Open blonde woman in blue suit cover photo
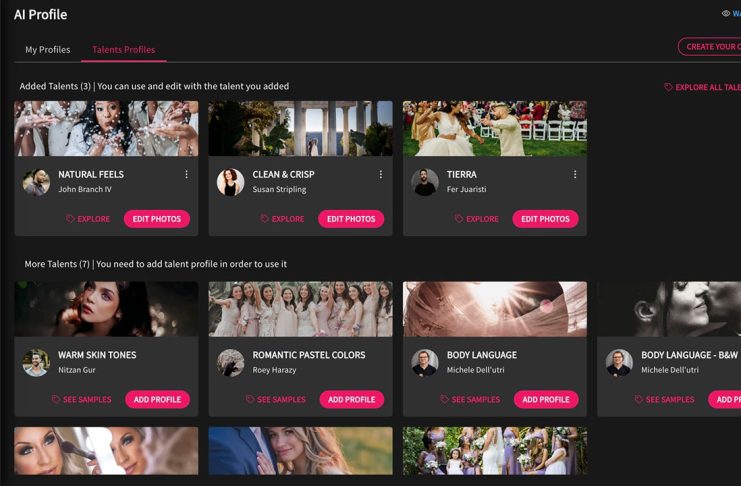The width and height of the screenshot is (741, 486). [301, 451]
